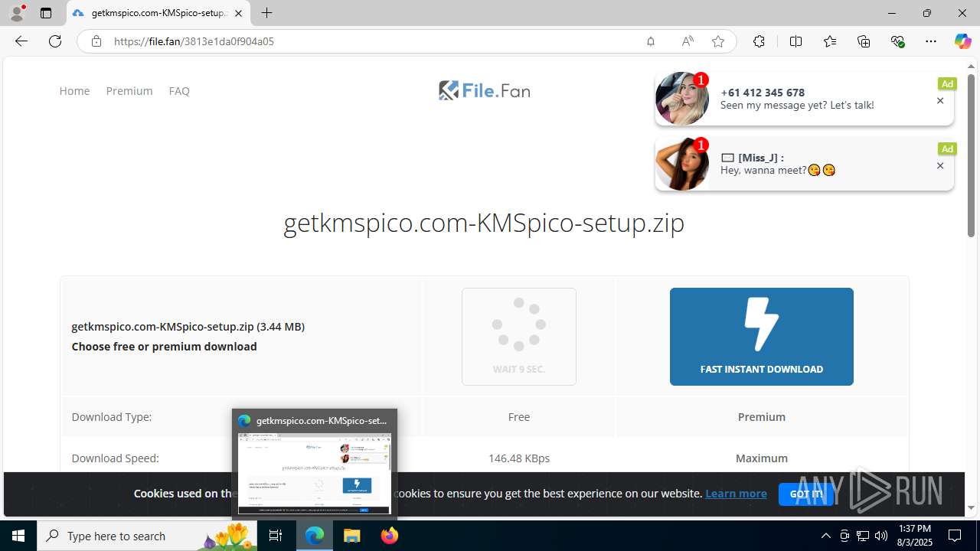The image size is (980, 551).
Task: Launch Firefox from the taskbar
Action: (389, 536)
